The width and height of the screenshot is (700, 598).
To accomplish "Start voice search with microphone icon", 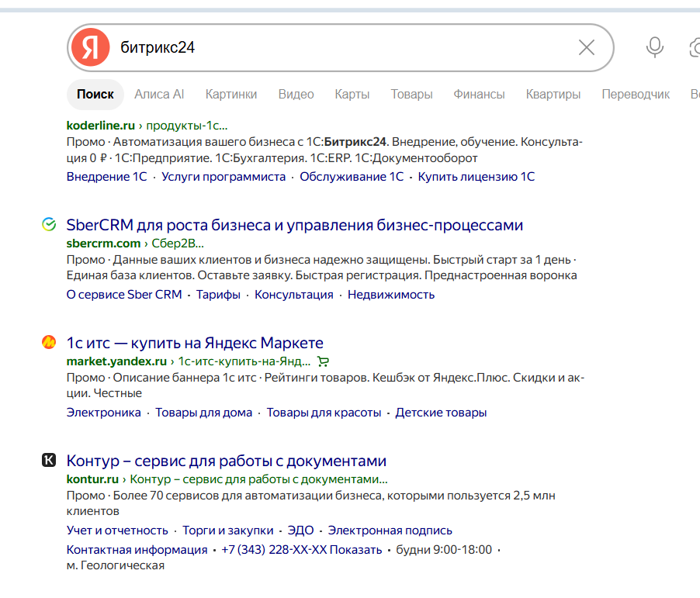I will [655, 47].
